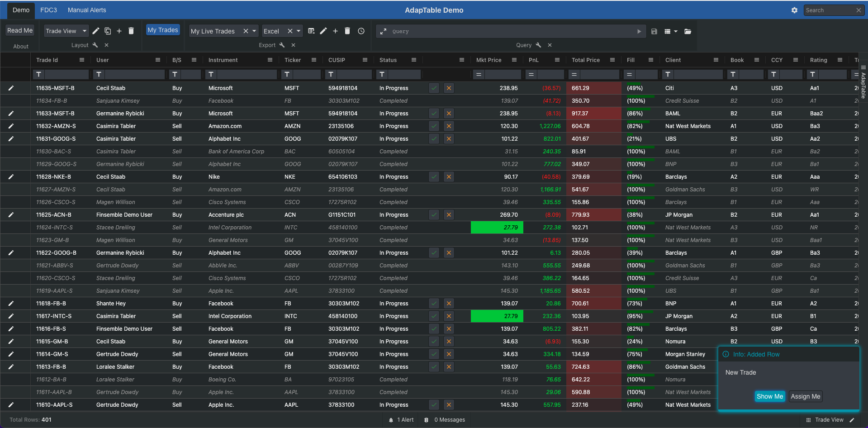
Task: Run the query with the play icon
Action: (x=639, y=31)
